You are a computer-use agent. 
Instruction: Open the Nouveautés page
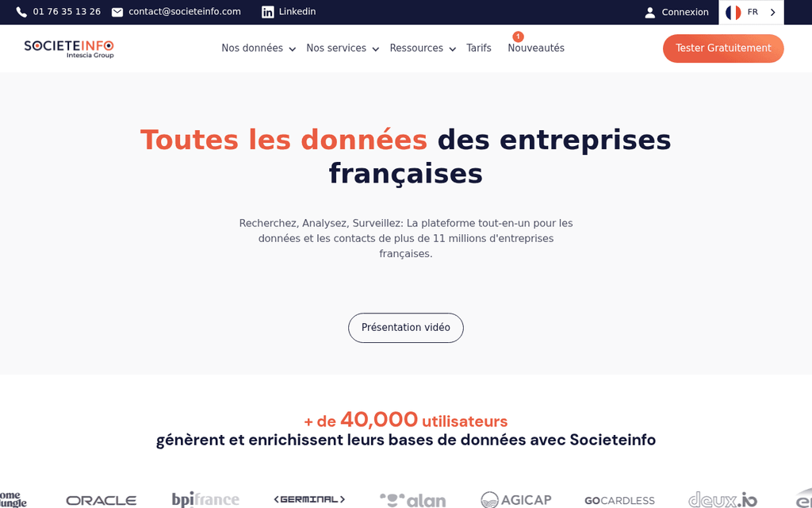point(536,48)
